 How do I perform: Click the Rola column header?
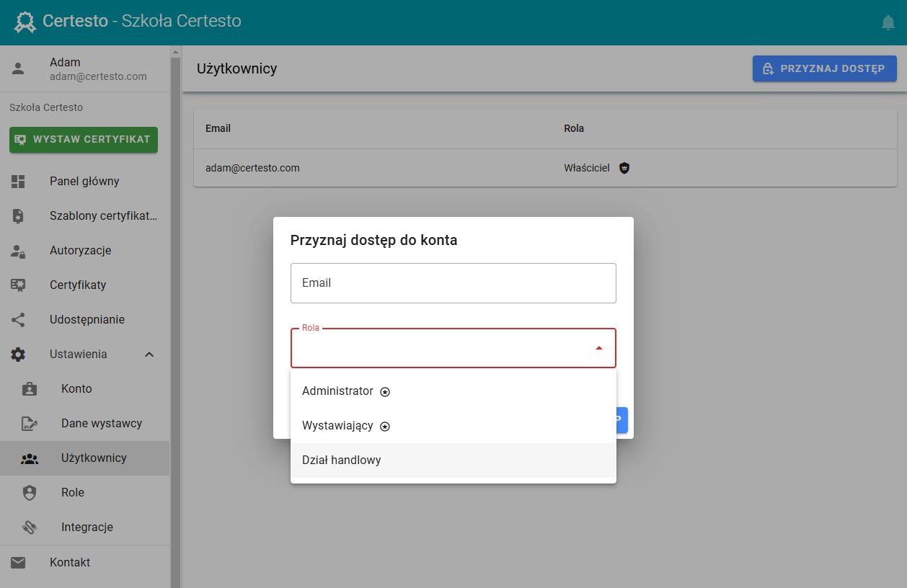pos(574,128)
